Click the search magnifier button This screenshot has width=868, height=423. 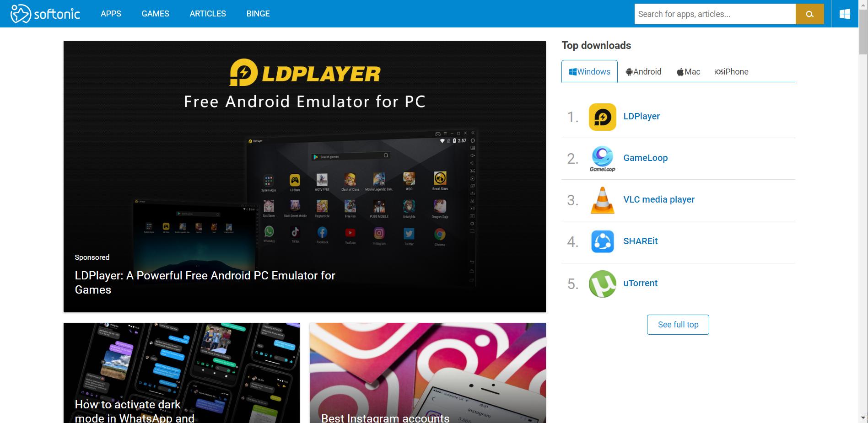pyautogui.click(x=809, y=14)
